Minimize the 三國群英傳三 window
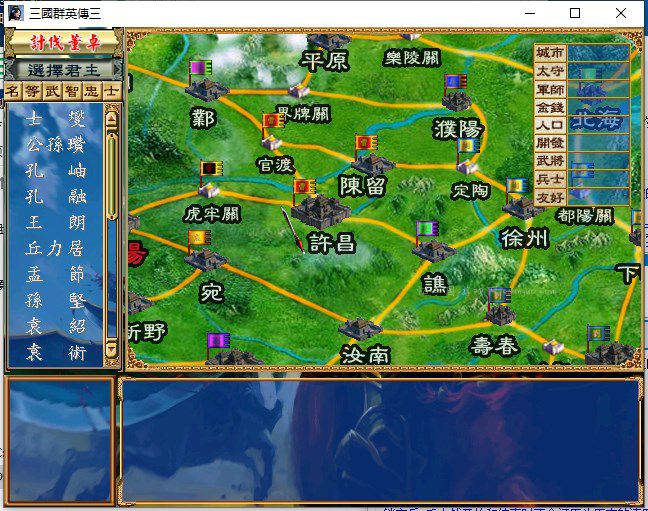Image resolution: width=648 pixels, height=511 pixels. (529, 13)
